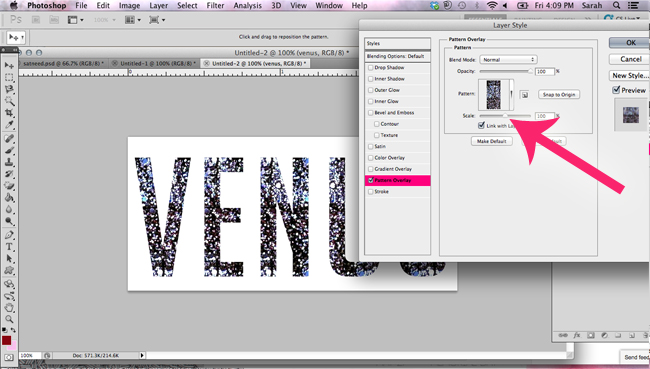Click the Snap to Origin button
The width and height of the screenshot is (650, 369).
coord(559,95)
